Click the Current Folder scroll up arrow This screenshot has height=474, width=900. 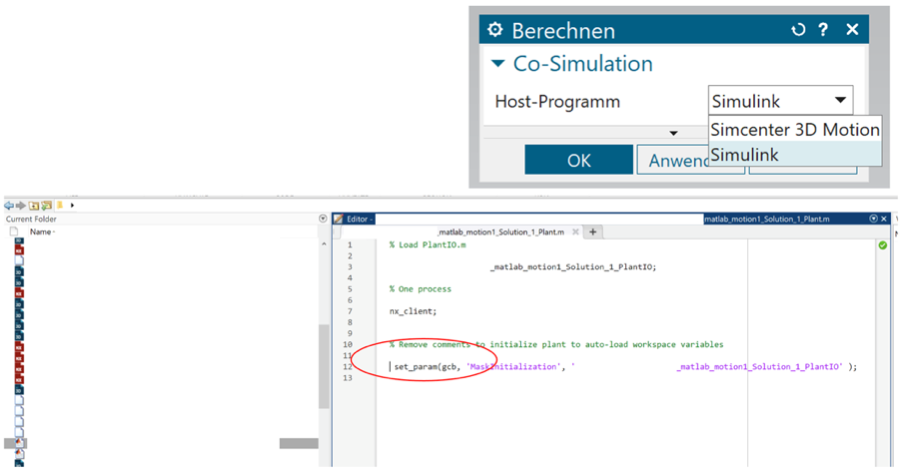pyautogui.click(x=324, y=244)
